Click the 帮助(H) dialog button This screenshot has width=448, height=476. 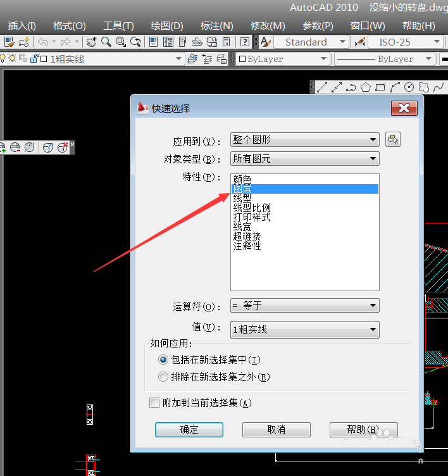364,430
